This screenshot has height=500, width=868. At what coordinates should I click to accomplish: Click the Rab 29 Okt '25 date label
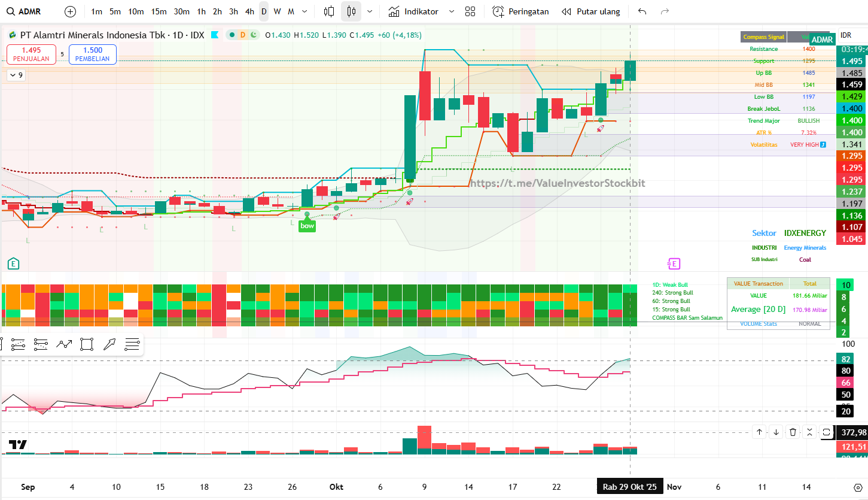point(629,487)
